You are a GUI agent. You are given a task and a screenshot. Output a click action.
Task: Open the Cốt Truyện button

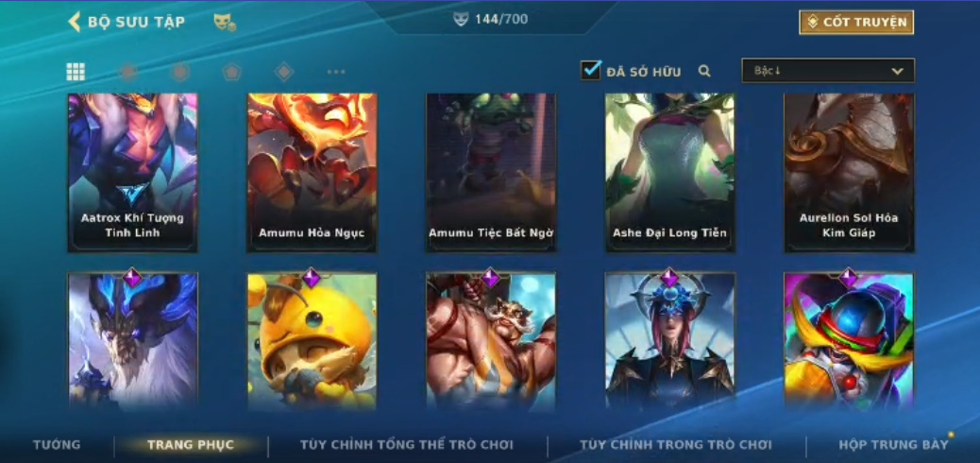(x=856, y=23)
